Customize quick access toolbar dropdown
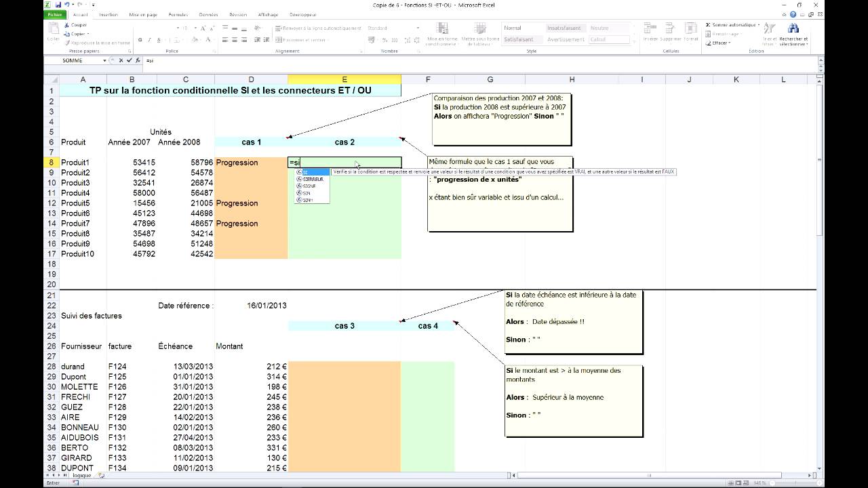The image size is (868, 488). pyautogui.click(x=93, y=5)
